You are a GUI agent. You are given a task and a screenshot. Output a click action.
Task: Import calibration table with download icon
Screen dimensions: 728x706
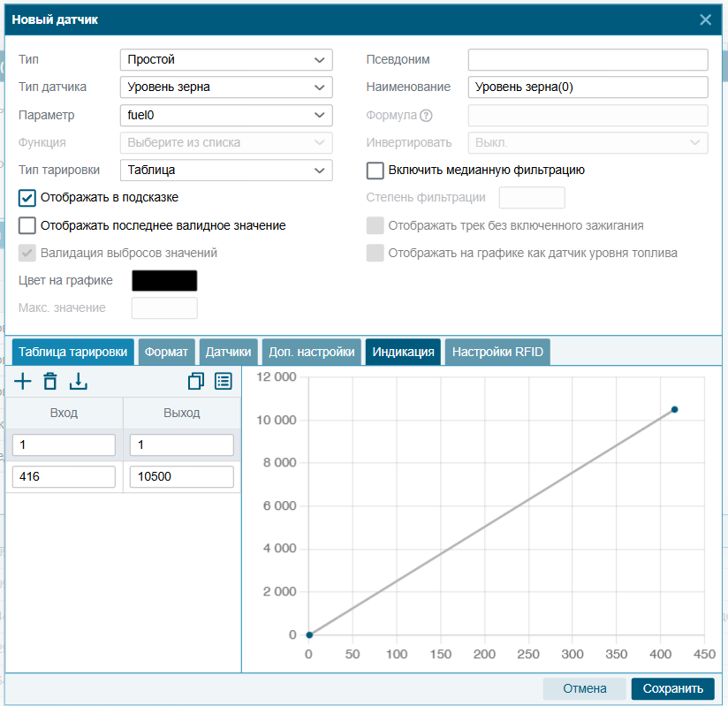tap(78, 382)
